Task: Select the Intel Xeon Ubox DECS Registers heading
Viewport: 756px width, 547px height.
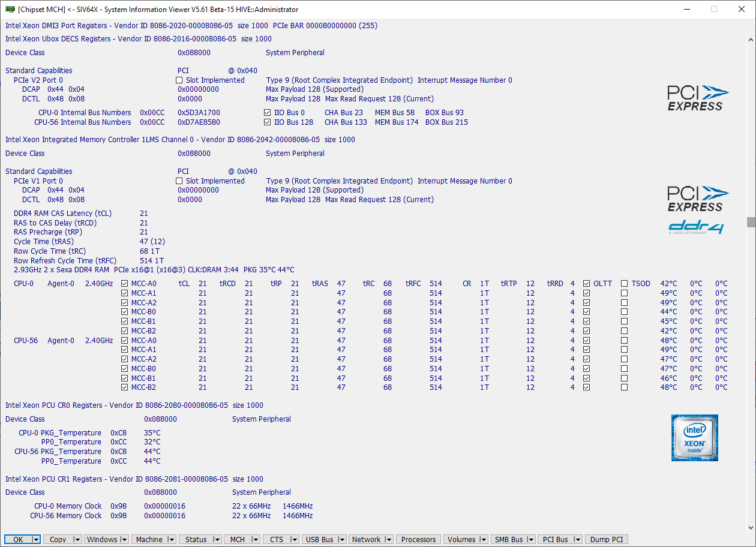Action: click(139, 39)
